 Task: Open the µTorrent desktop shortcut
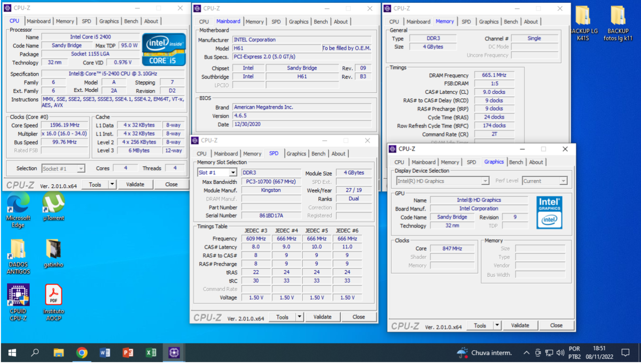[x=53, y=207]
